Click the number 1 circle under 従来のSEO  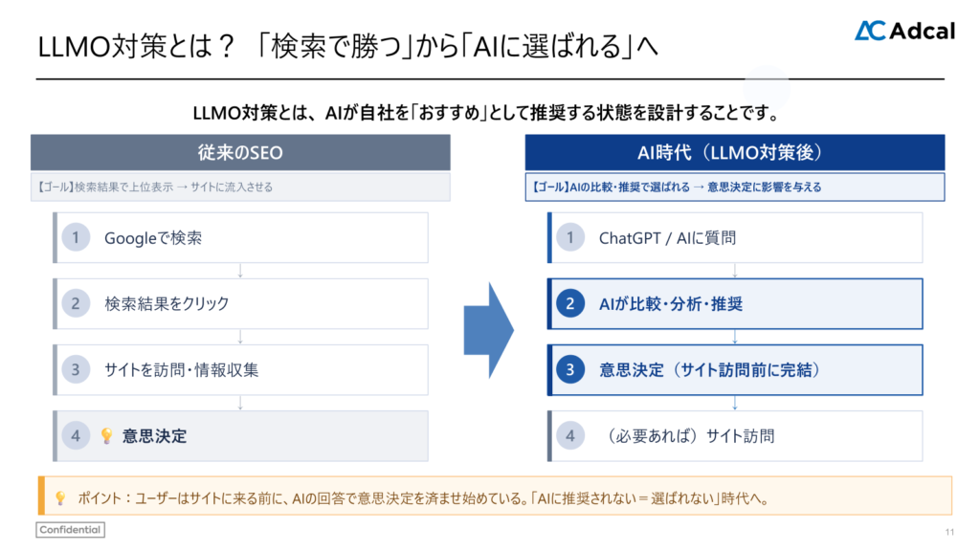(x=76, y=237)
